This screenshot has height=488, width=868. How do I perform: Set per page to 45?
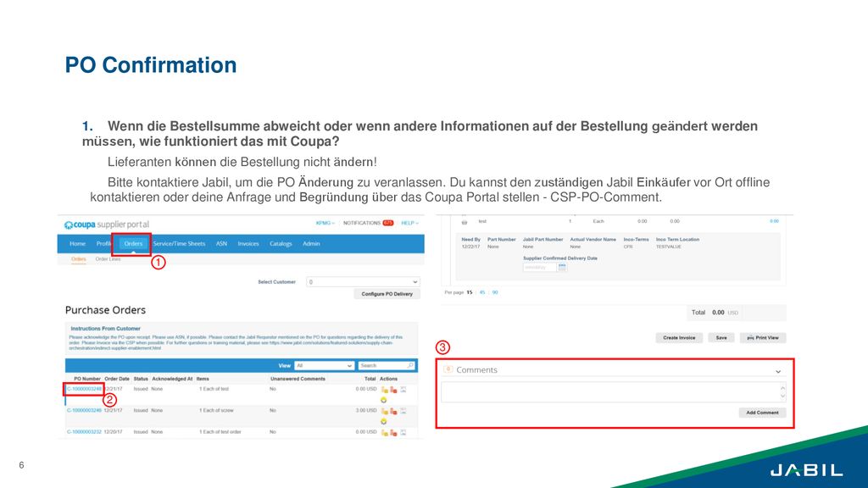point(482,292)
